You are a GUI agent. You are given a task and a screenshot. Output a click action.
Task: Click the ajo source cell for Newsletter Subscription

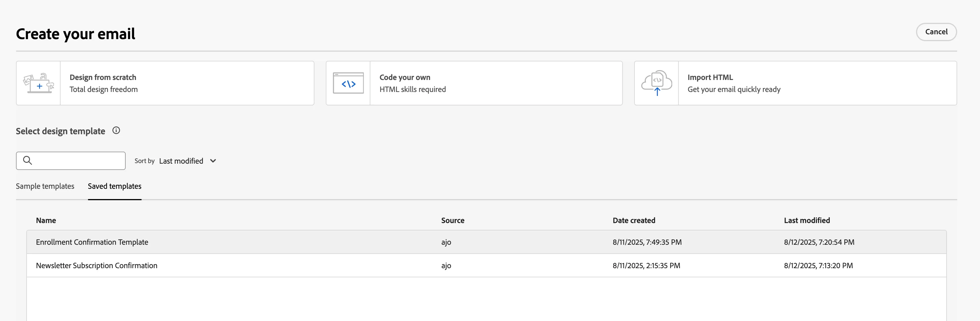tap(446, 266)
